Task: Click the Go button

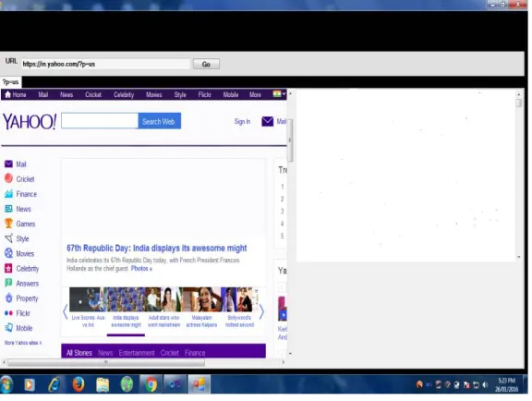Action: point(206,64)
